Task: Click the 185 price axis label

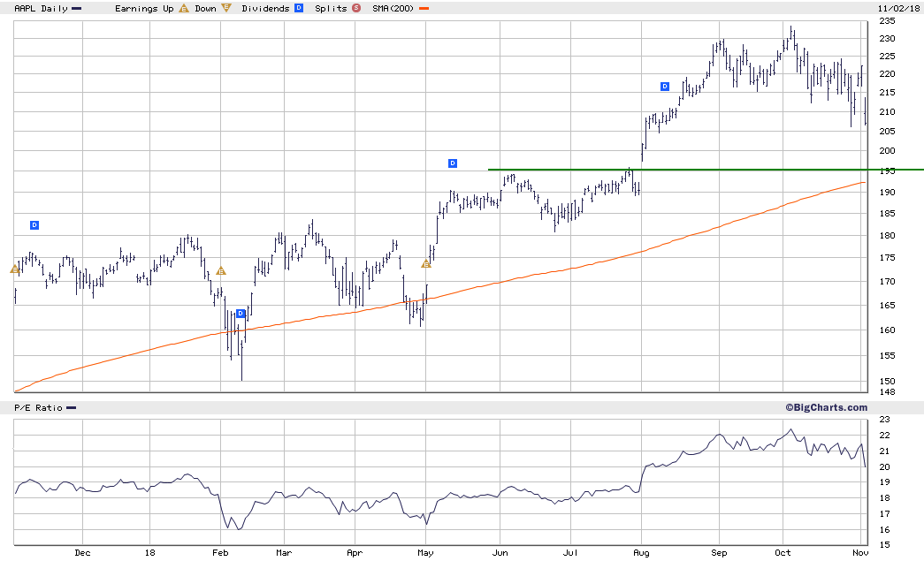Action: [x=887, y=214]
